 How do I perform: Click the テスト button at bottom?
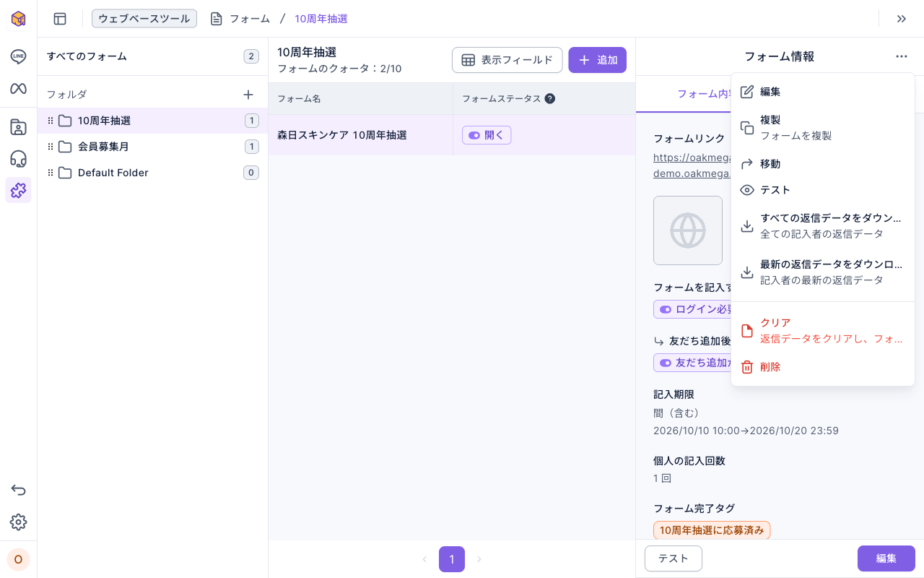[x=673, y=558]
